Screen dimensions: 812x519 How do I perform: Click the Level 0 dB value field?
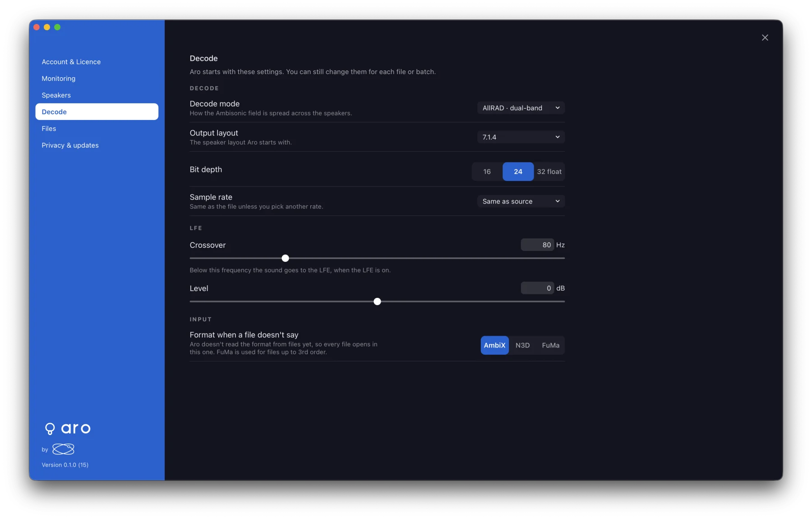pyautogui.click(x=537, y=288)
